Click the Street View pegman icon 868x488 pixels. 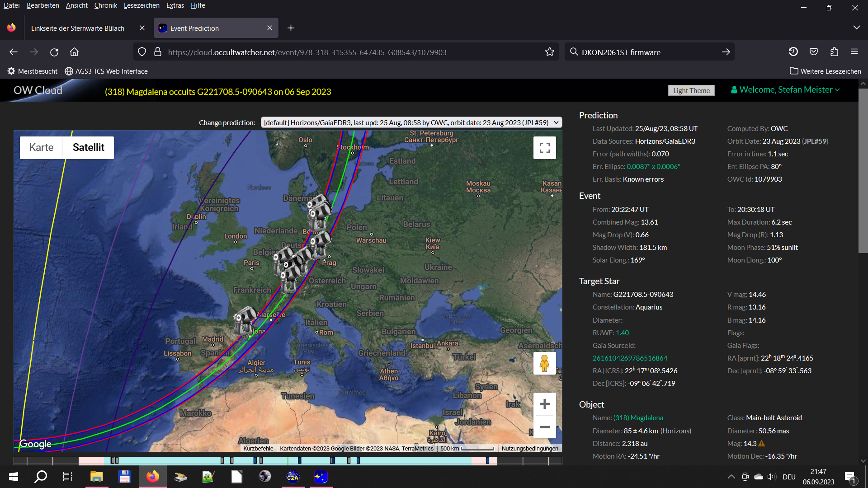coord(544,363)
